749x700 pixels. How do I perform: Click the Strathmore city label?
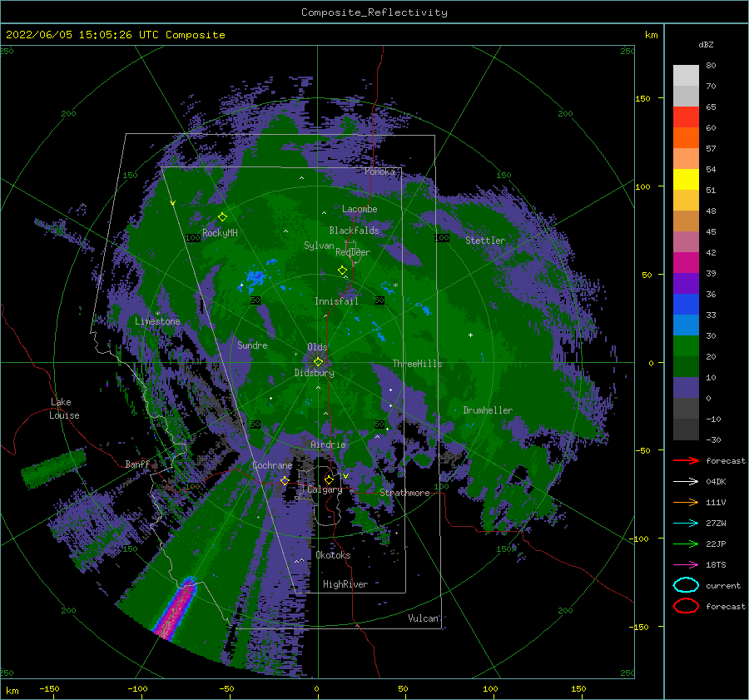404,493
